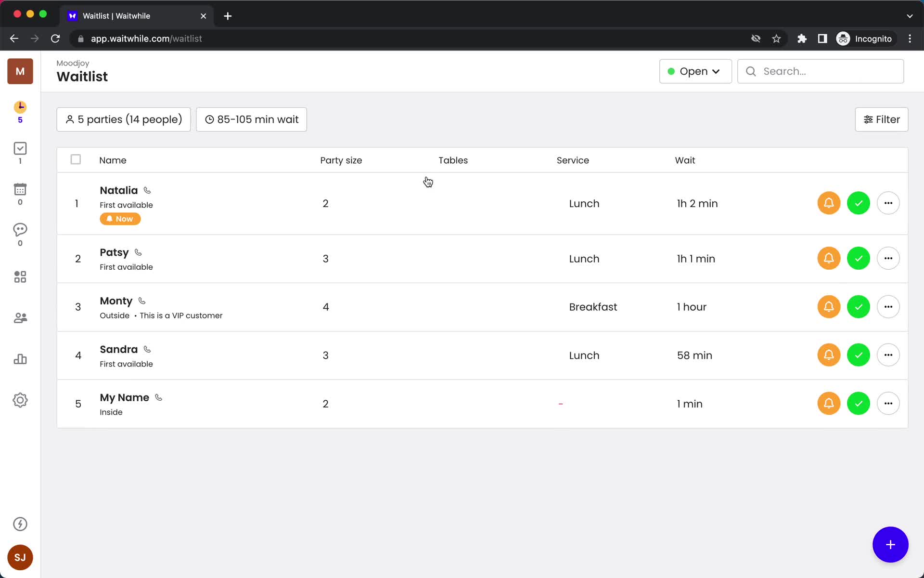Click the blue plus button bottom right
This screenshot has height=578, width=924.
(891, 544)
